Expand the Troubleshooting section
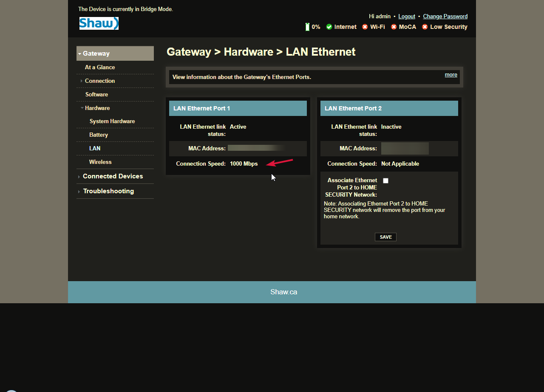Screen dimensions: 544x392 [x=108, y=191]
